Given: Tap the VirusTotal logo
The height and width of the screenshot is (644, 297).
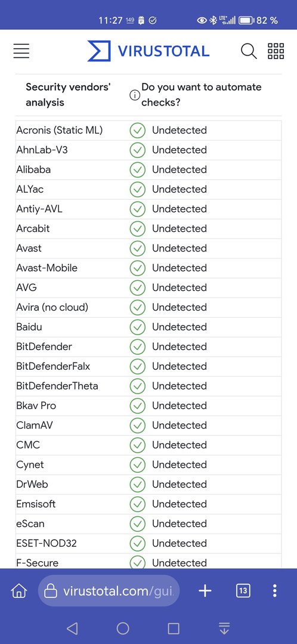Looking at the screenshot, I should [148, 51].
